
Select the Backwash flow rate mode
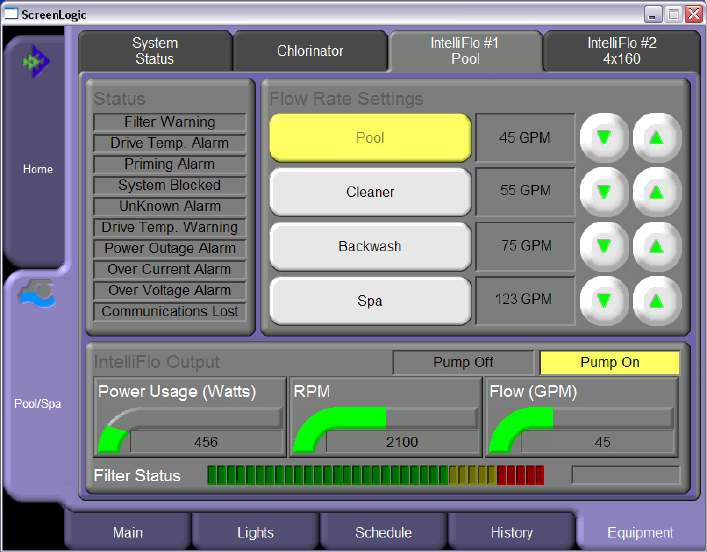tap(370, 246)
